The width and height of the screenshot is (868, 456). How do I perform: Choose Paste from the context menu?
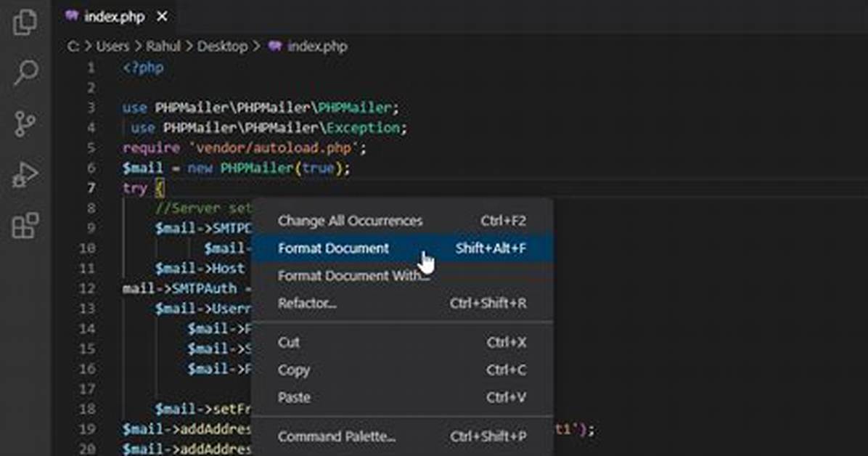point(403,397)
